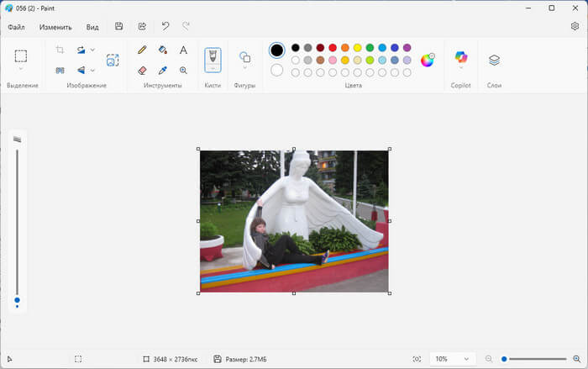Click the bottom-right resize handle of the image
This screenshot has height=369, width=588.
coord(389,293)
